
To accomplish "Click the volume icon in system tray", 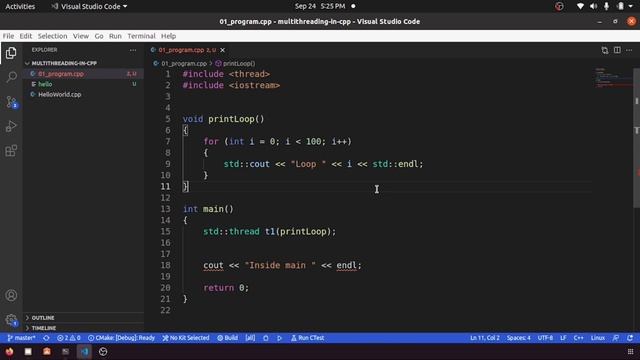I will click(x=593, y=7).
